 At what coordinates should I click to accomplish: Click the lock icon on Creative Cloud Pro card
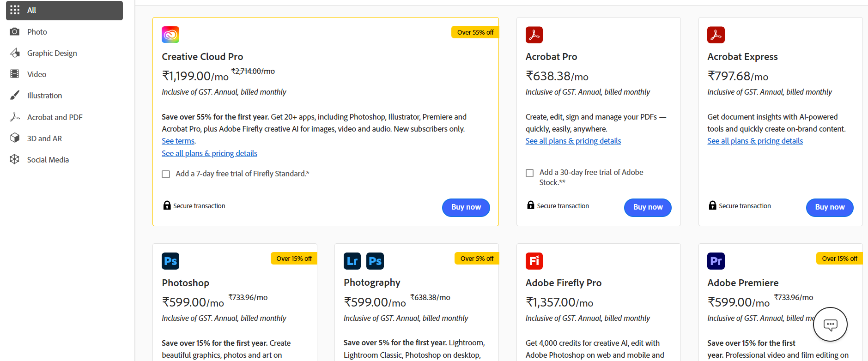pos(167,205)
